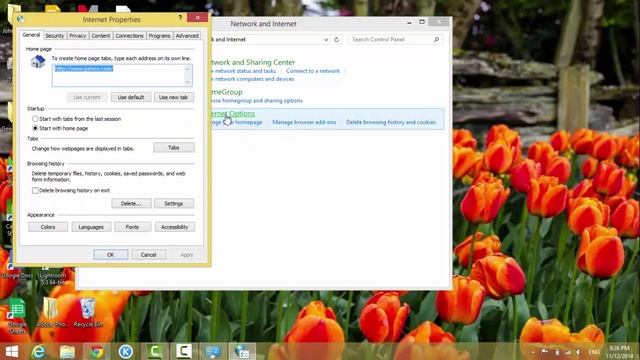Open the Fonts button
The width and height of the screenshot is (640, 360).
(132, 227)
